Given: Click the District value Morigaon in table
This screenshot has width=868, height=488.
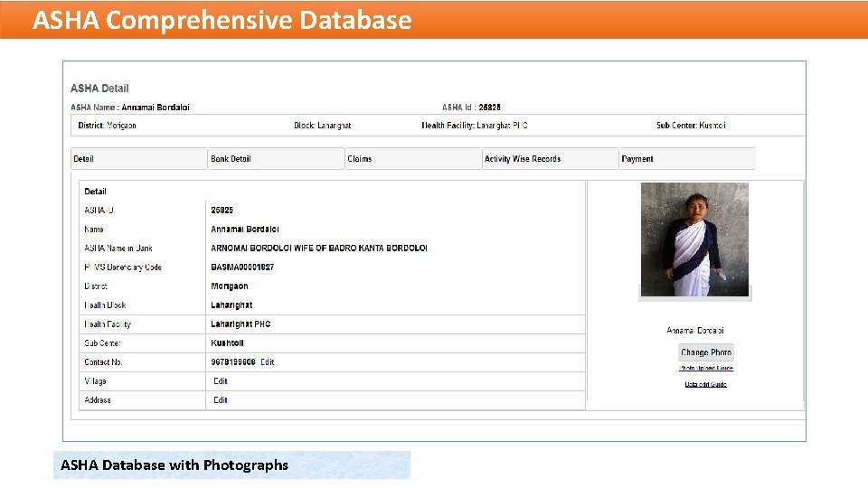Looking at the screenshot, I should (x=229, y=286).
